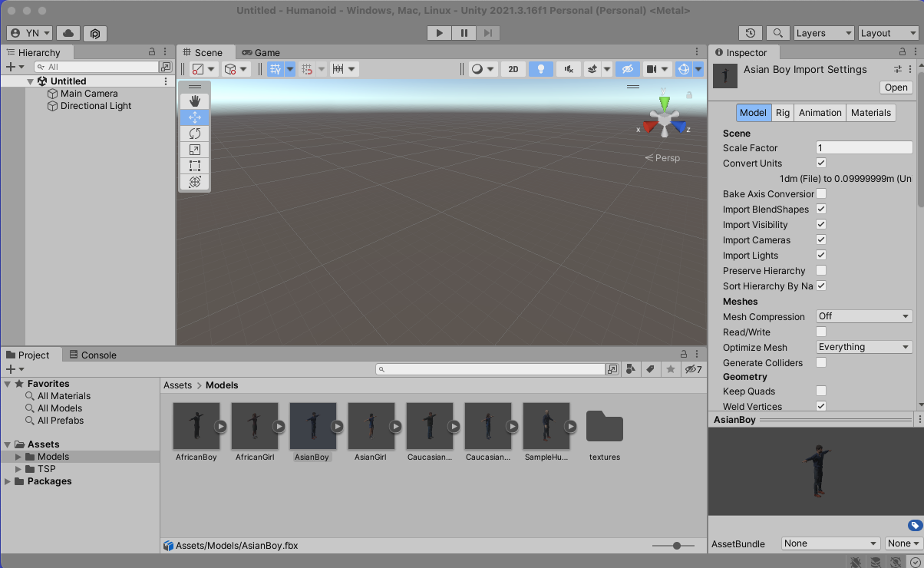Select the Rotate tool in Scene toolbar
924x568 pixels.
[x=195, y=134]
